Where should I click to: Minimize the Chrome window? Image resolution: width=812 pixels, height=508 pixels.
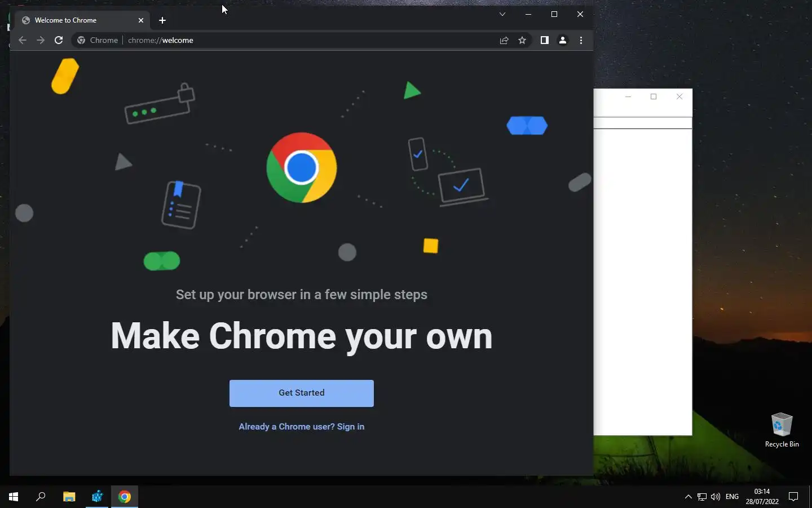tap(528, 14)
